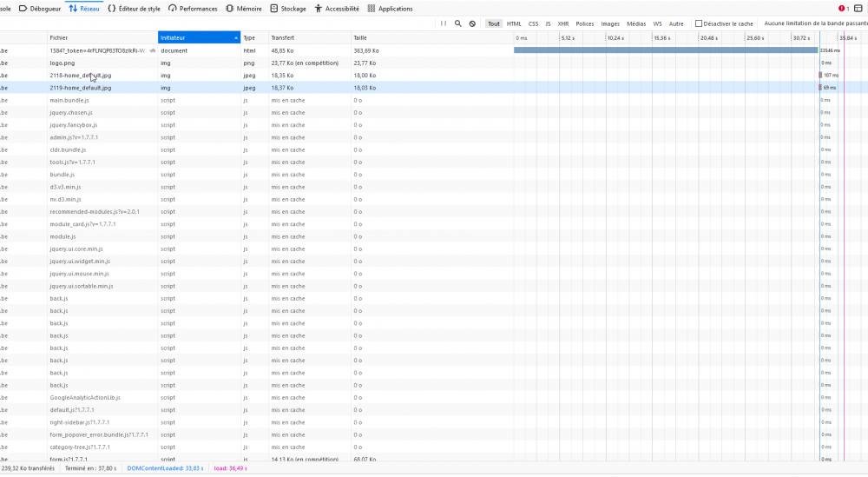Viewport: 868px width, 477px height.
Task: Open the Éditeur de style panel
Action: coord(134,9)
